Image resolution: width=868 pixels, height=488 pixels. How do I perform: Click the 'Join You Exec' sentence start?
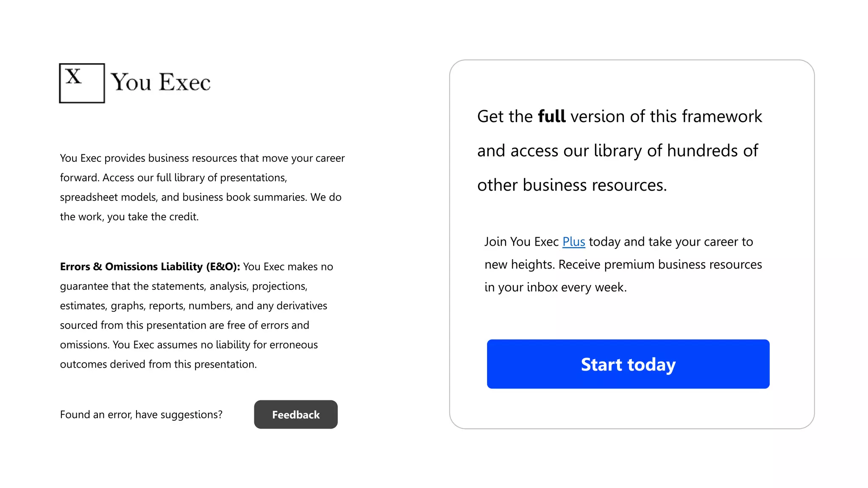coord(522,242)
